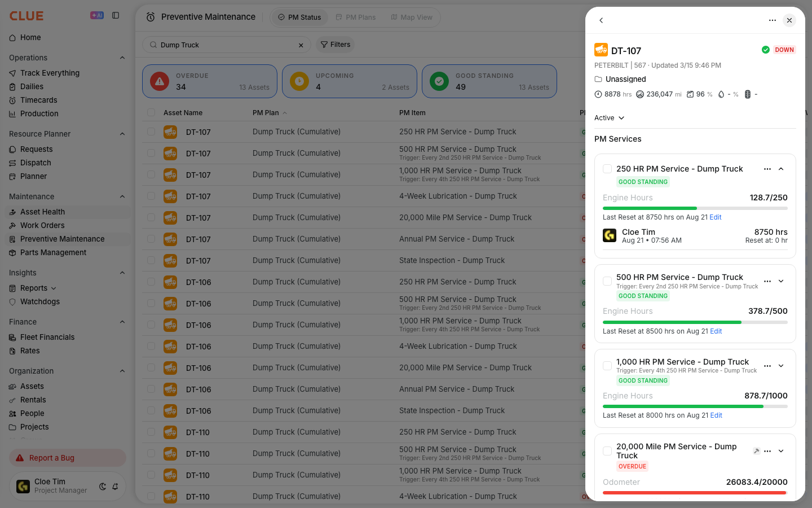Switch to the PM Status tab
The image size is (812, 508).
[299, 17]
